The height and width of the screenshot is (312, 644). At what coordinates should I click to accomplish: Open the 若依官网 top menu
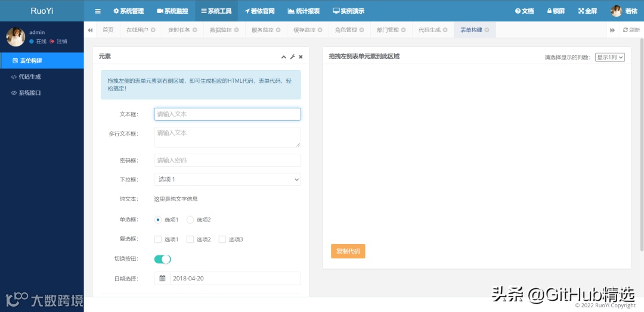pyautogui.click(x=259, y=11)
